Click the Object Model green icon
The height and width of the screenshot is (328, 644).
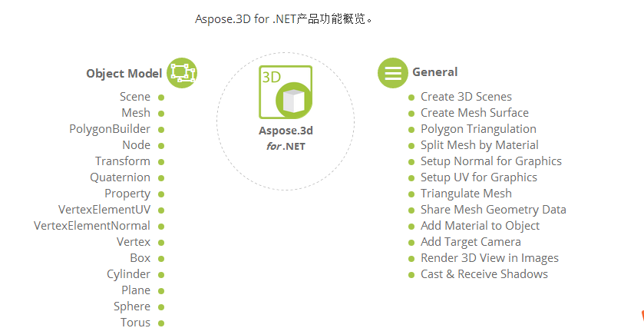point(182,73)
